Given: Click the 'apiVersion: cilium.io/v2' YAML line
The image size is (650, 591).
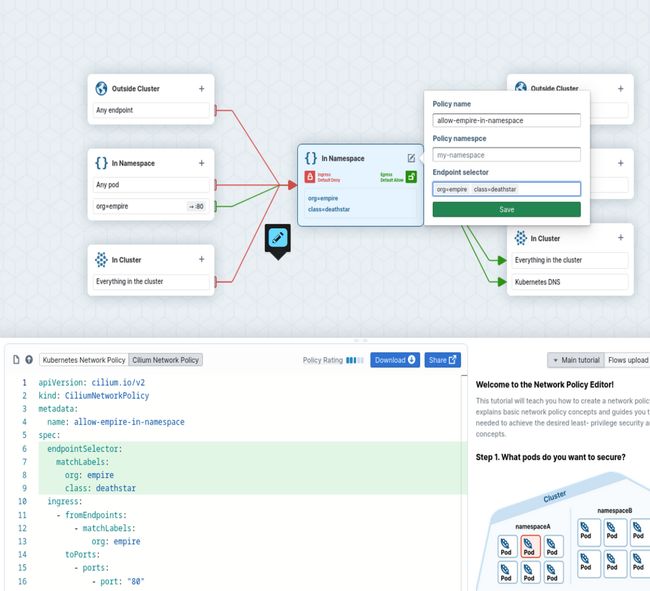Looking at the screenshot, I should click(92, 382).
